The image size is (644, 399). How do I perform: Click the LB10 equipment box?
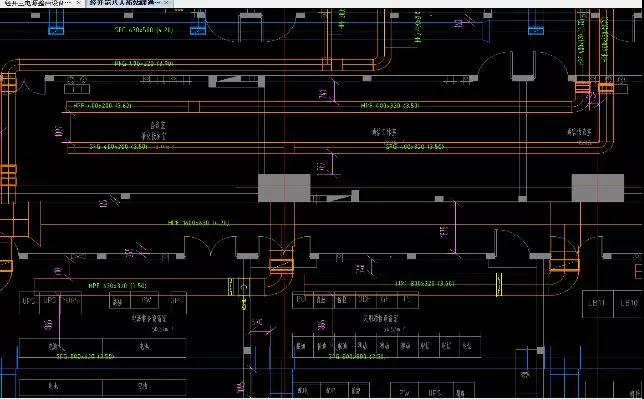point(628,304)
